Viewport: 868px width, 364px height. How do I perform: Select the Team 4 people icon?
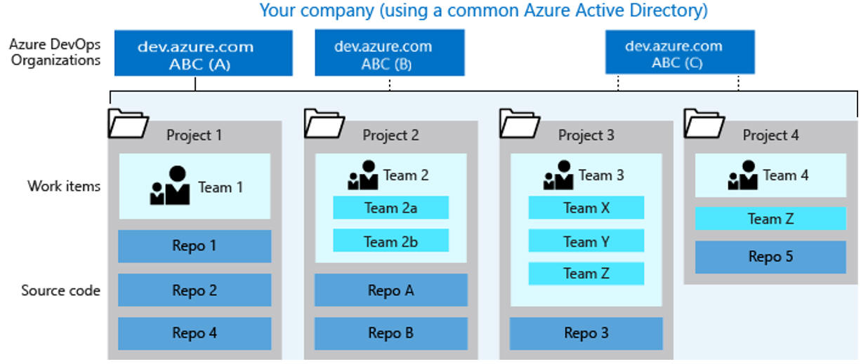click(x=743, y=175)
